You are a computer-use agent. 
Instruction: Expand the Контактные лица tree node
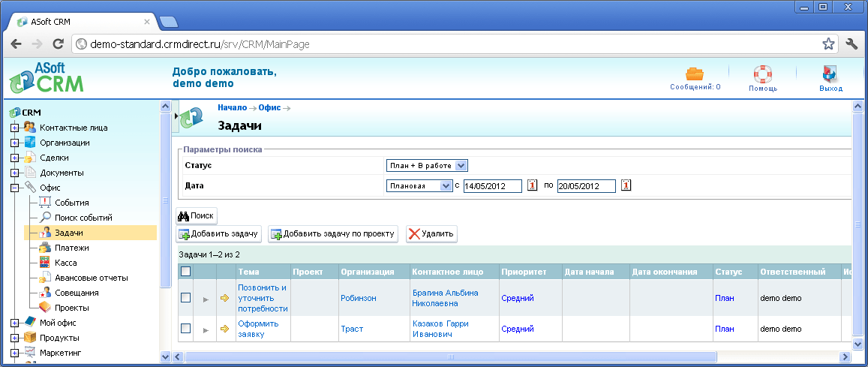coord(14,128)
